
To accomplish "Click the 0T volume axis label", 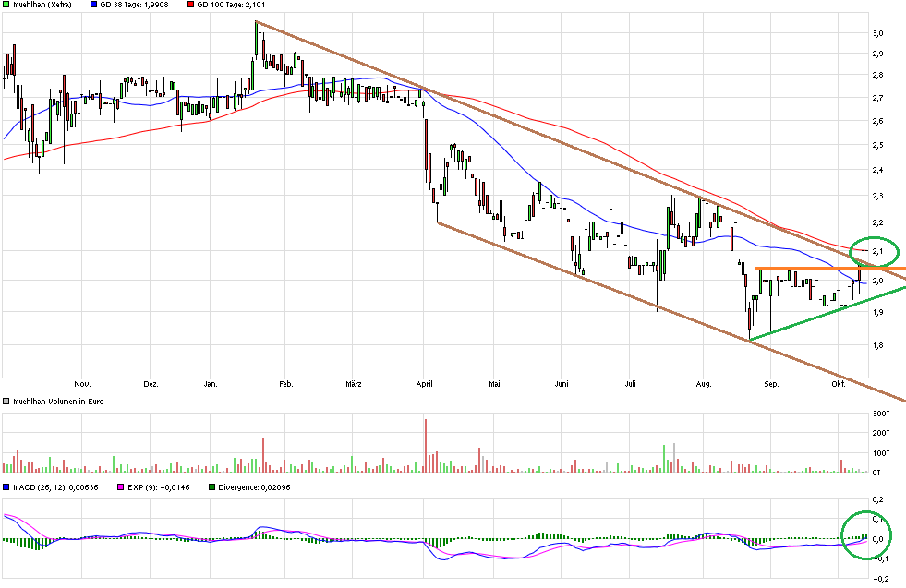I will [876, 473].
